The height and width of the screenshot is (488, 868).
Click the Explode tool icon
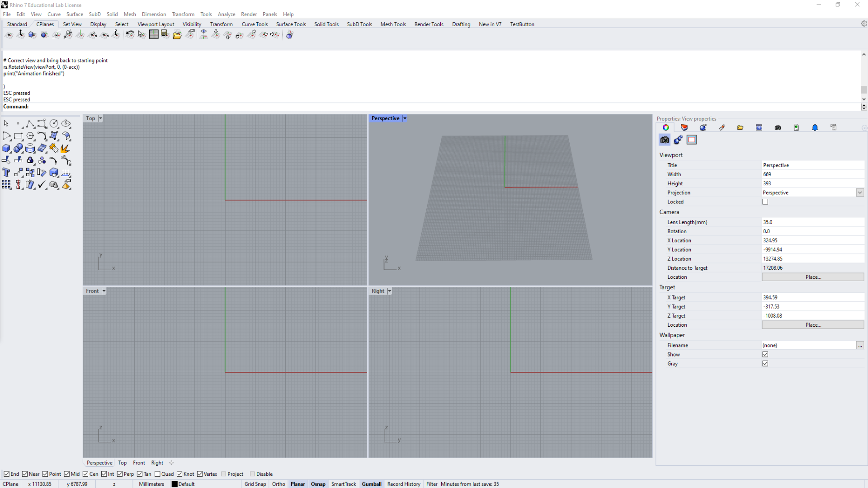point(66,148)
